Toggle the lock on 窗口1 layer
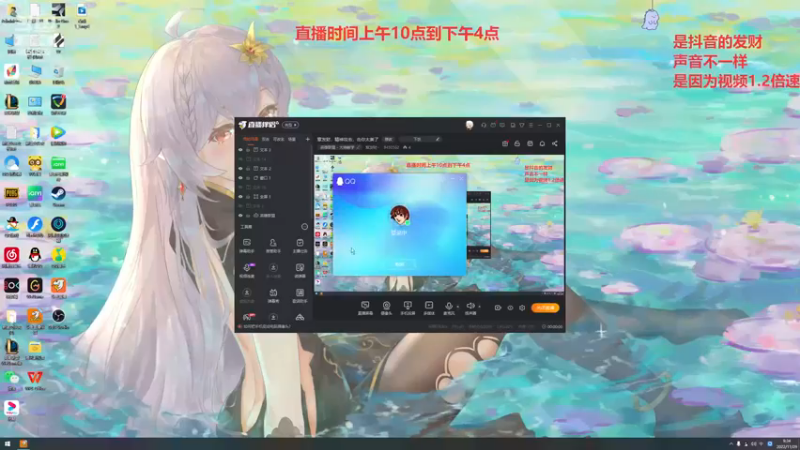Viewport: 800px width, 450px height. [248, 178]
